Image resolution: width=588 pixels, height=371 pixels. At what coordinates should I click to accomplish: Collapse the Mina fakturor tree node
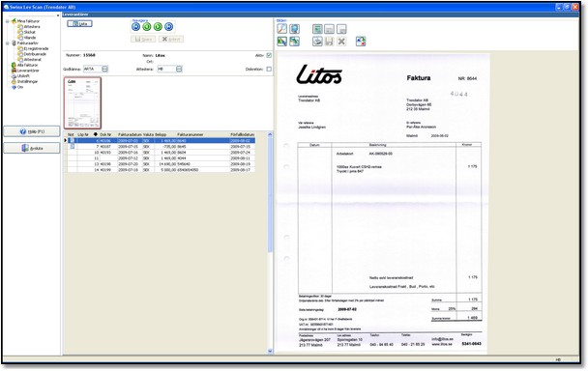[7, 21]
